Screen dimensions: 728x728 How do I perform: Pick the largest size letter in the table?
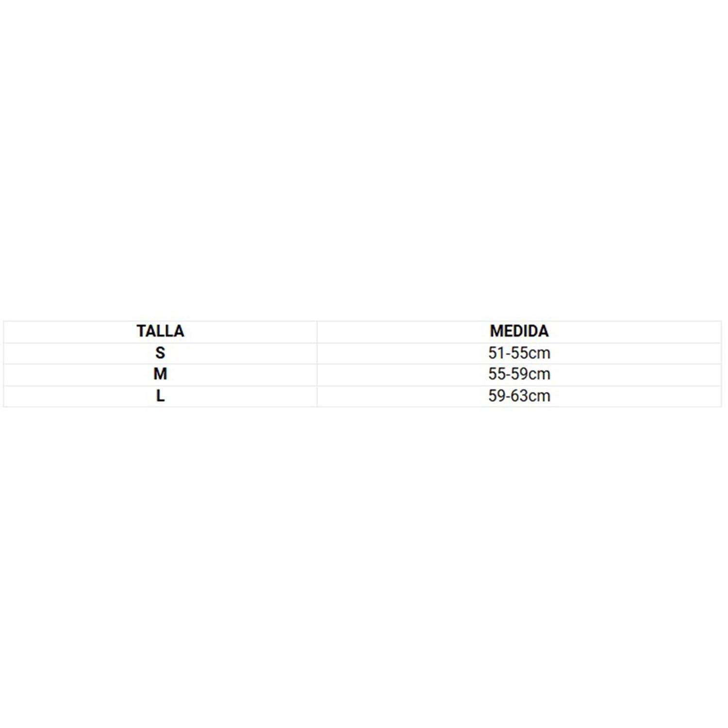[x=160, y=396]
